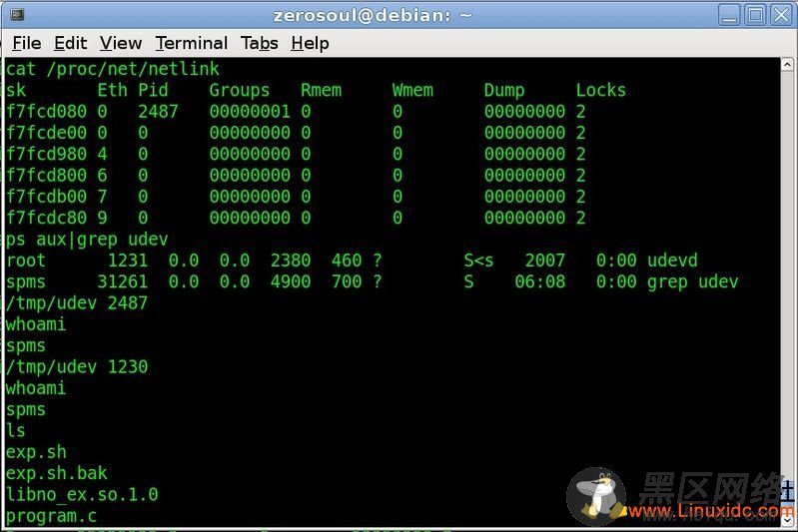Click socket address f7fcde00
The height and width of the screenshot is (532, 798).
46,133
